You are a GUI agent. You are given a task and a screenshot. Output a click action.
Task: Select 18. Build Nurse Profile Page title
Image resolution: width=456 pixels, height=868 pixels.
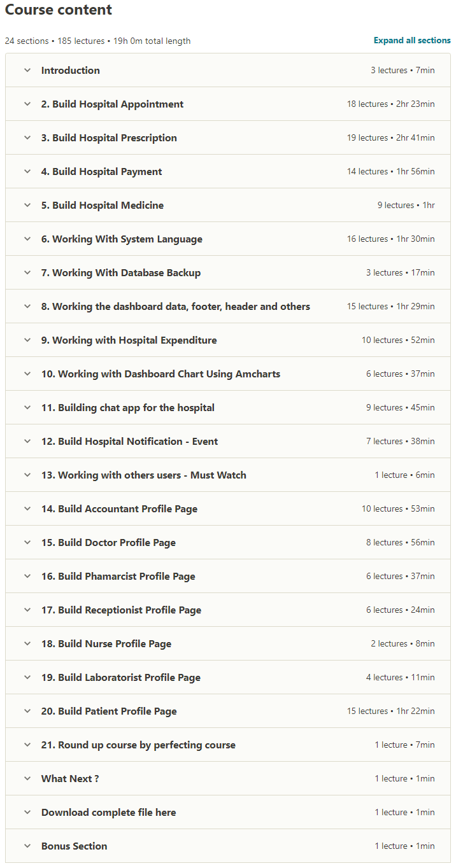click(x=106, y=644)
